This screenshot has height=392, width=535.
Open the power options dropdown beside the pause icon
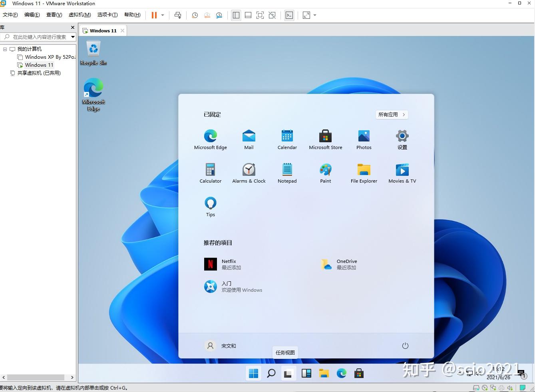tap(163, 15)
